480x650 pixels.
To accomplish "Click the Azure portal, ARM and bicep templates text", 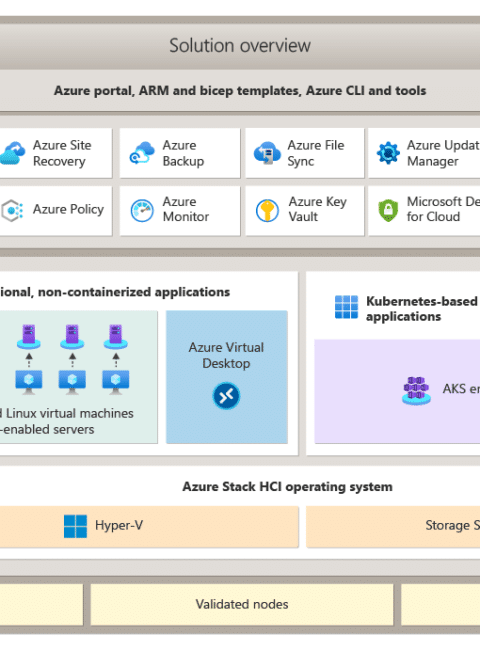I will click(x=240, y=91).
